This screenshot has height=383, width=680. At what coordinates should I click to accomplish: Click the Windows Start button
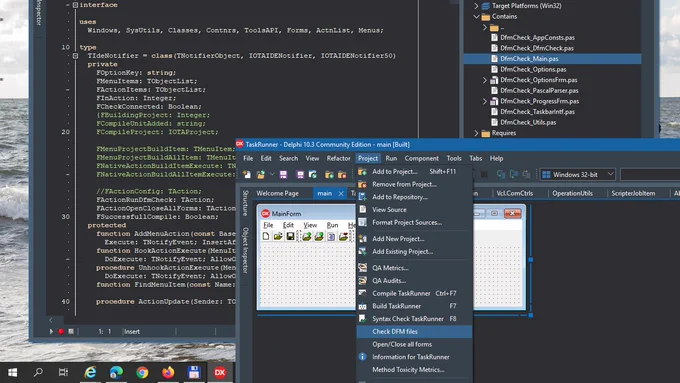[x=13, y=372]
